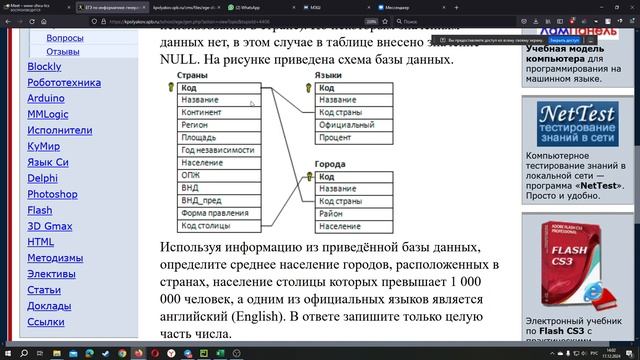
Task: Click the key icon beside Страны Код
Action: [x=171, y=87]
